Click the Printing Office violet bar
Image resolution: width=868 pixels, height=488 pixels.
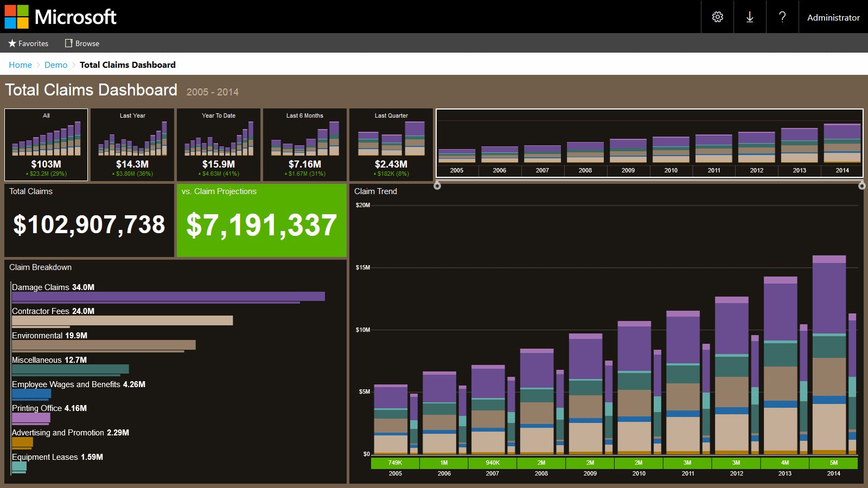tap(31, 418)
